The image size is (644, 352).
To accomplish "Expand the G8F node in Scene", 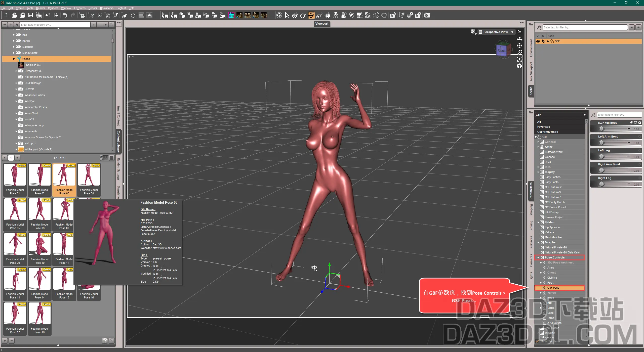I will (x=548, y=41).
